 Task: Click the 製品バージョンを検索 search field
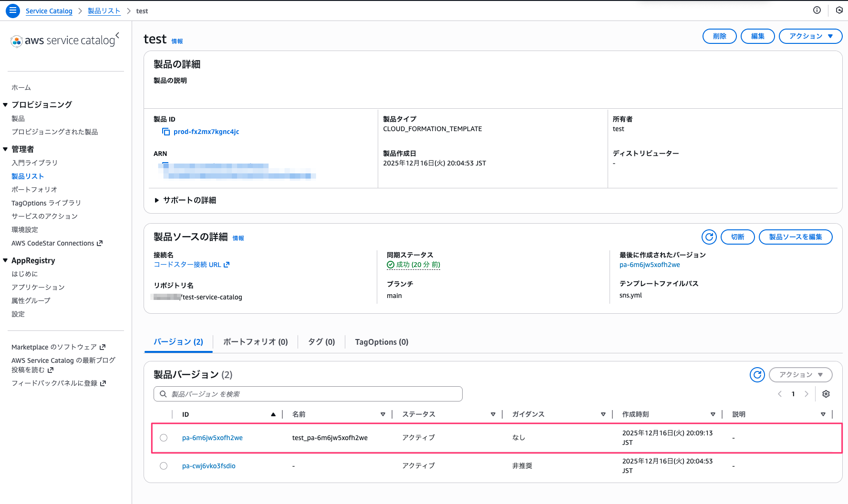pyautogui.click(x=308, y=394)
